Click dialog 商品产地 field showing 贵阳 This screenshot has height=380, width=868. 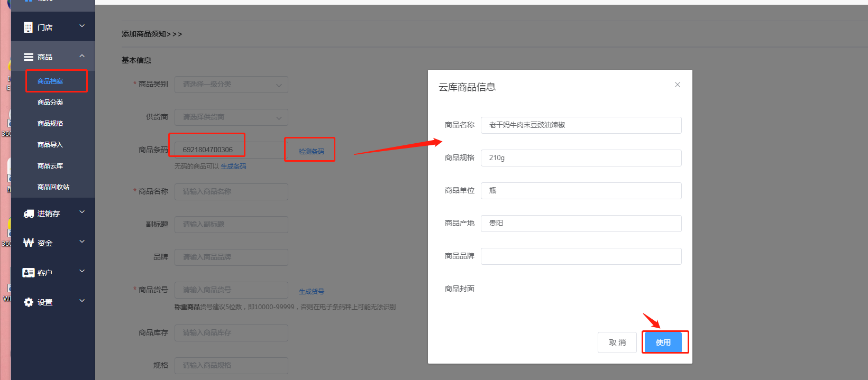coord(581,224)
